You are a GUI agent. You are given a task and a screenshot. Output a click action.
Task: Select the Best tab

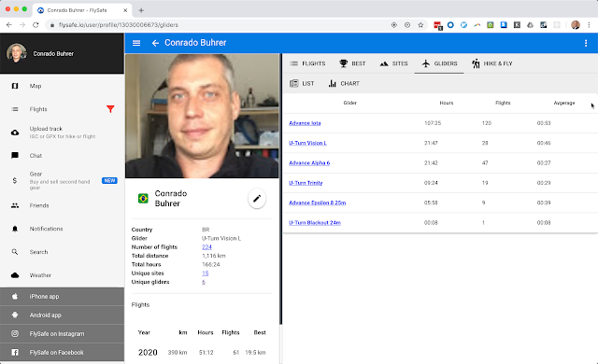point(352,63)
